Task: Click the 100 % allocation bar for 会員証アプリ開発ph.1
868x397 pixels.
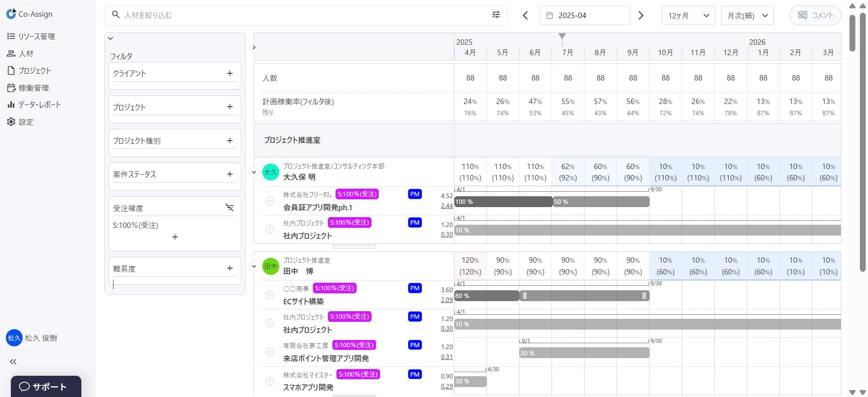Action: click(503, 202)
